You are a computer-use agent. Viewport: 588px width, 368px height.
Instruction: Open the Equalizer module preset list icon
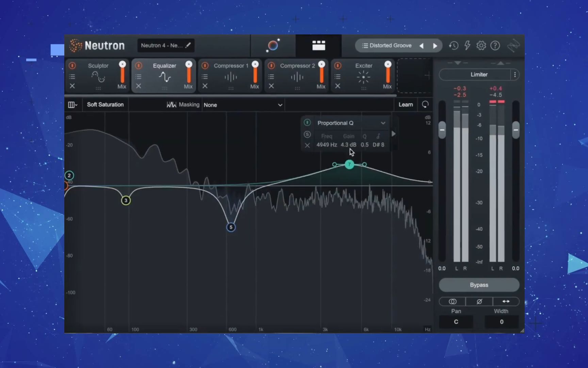point(138,76)
